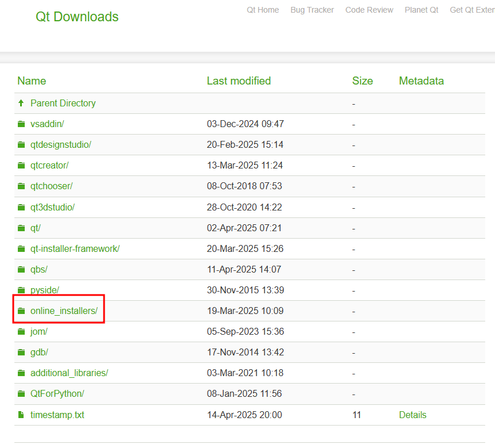Click the folder icon beside QtForPython/

coord(21,394)
